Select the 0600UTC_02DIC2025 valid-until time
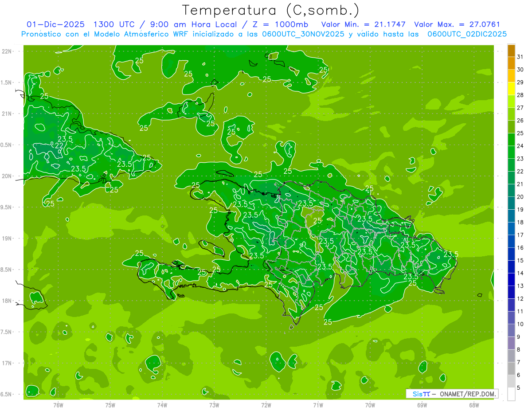The height and width of the screenshot is (411, 532). tap(467, 34)
